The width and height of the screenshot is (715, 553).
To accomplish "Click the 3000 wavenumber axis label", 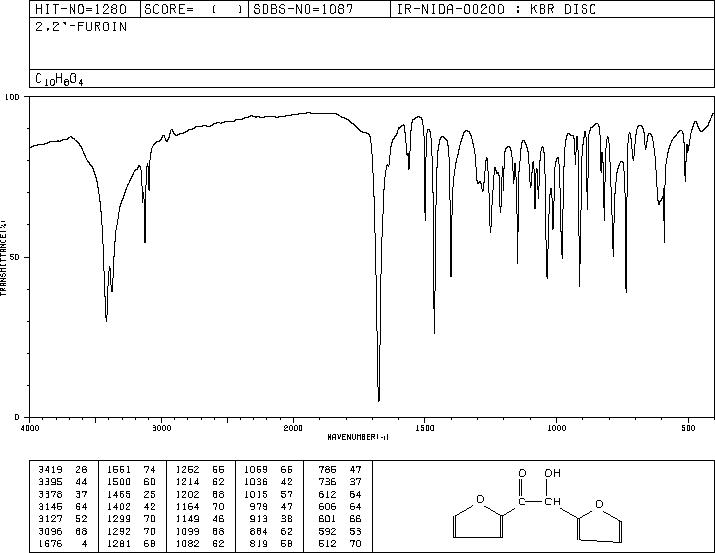I will pos(161,428).
